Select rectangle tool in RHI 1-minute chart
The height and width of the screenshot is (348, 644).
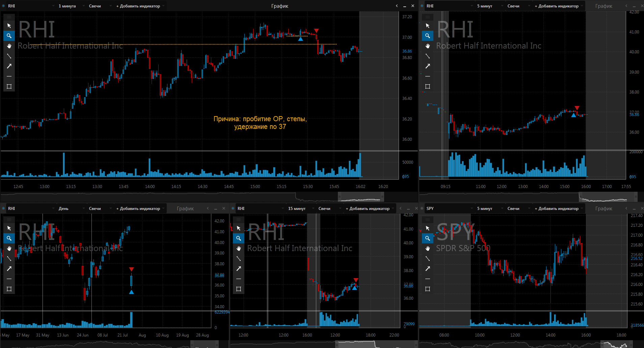pos(9,86)
